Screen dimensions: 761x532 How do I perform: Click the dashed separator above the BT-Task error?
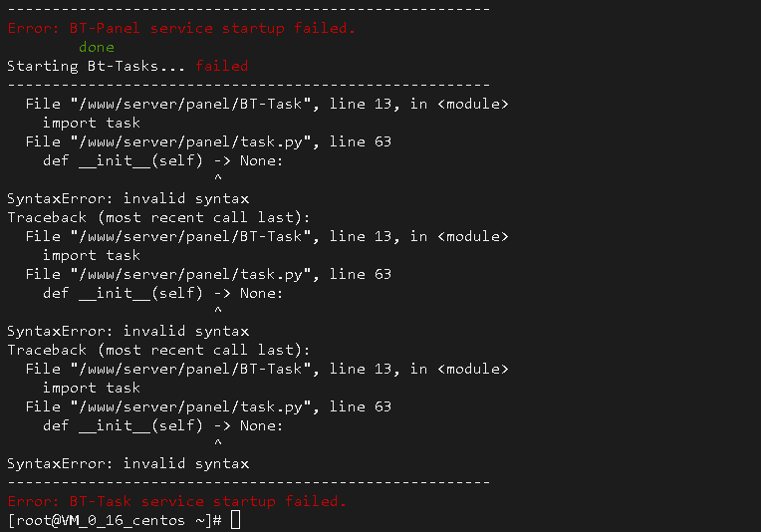point(249,482)
